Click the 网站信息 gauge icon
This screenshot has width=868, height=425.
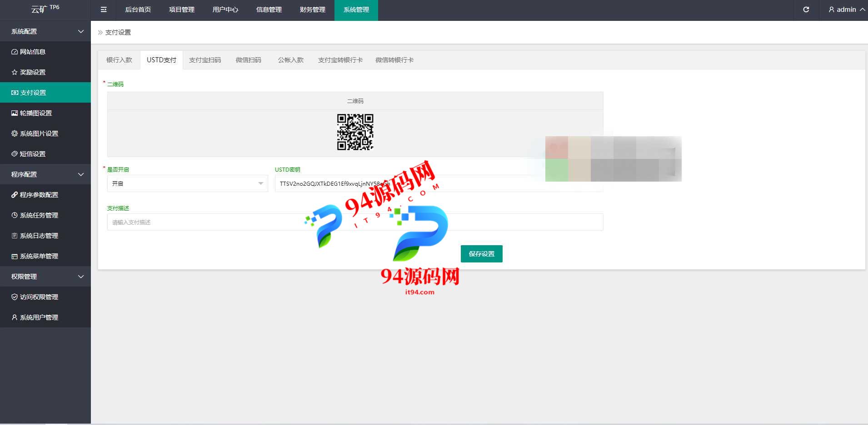coord(15,52)
